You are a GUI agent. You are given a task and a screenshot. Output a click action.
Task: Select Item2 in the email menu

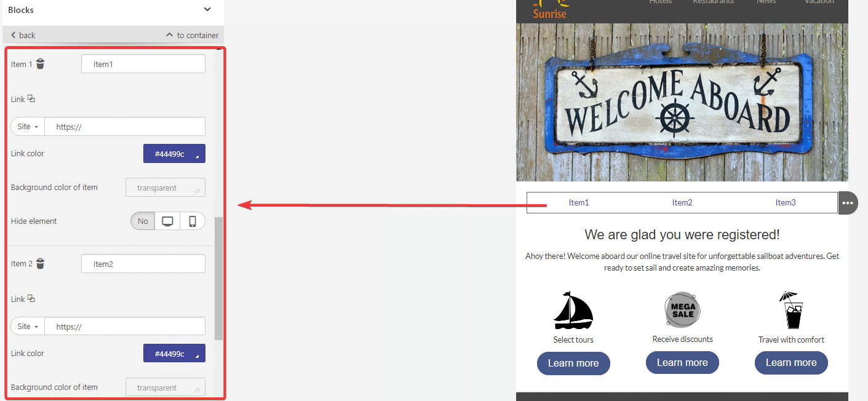click(682, 202)
